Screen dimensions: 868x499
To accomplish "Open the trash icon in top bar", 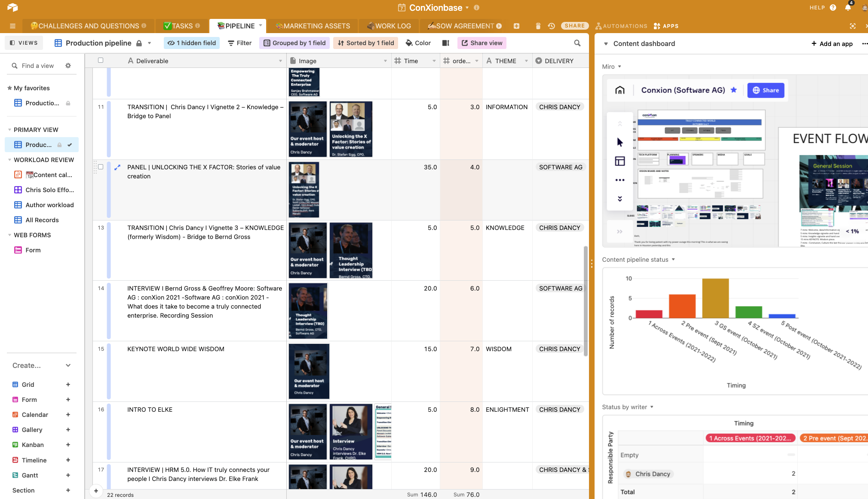I will click(x=538, y=26).
